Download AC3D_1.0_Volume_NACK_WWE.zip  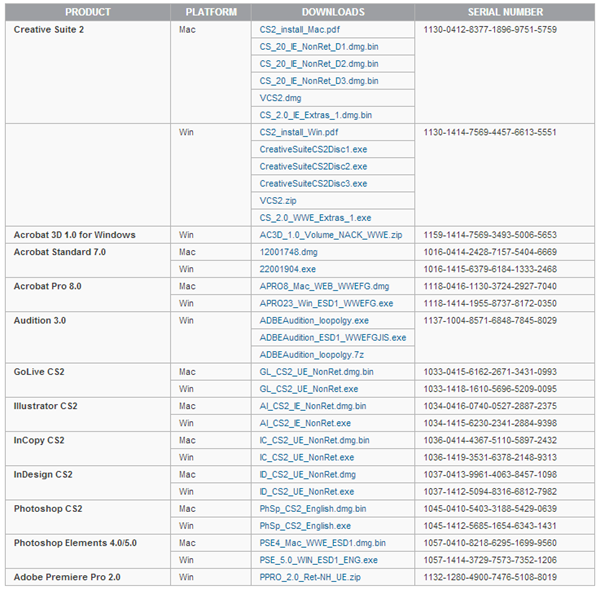331,235
